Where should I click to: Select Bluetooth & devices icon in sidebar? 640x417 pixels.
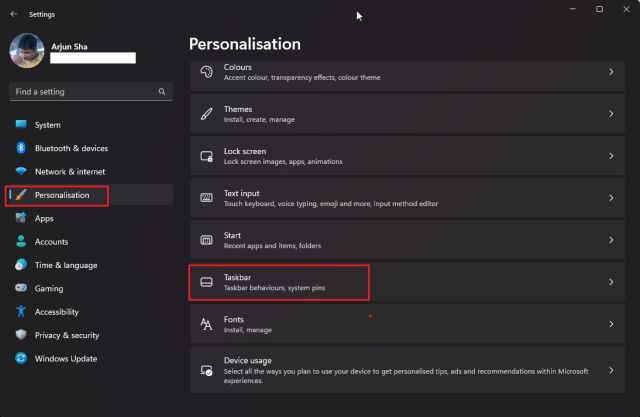[21, 148]
